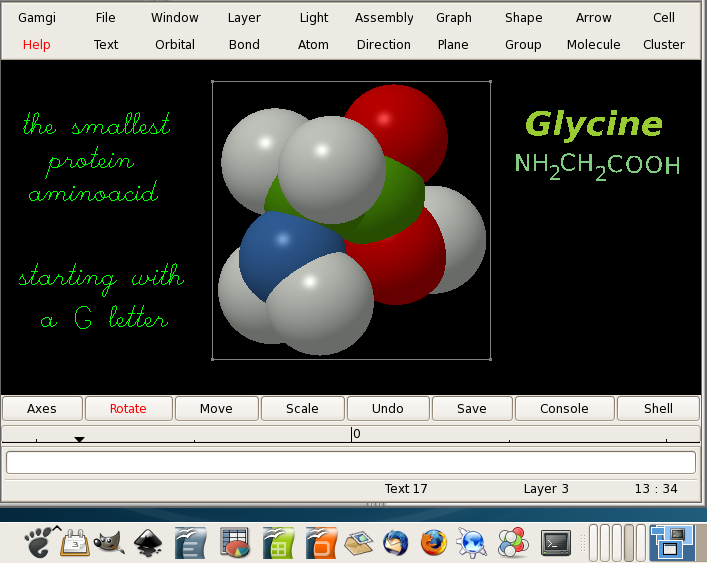Image resolution: width=707 pixels, height=563 pixels.
Task: Launch the Konqueror gear globe icon
Action: pyautogui.click(x=472, y=542)
